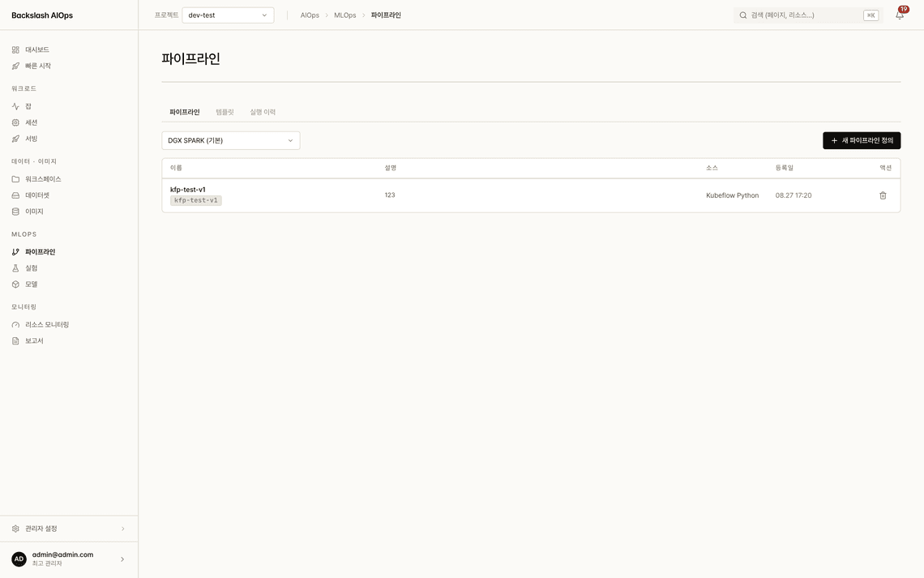Click the 워크스페이스 folder icon
924x578 pixels.
[x=15, y=179]
